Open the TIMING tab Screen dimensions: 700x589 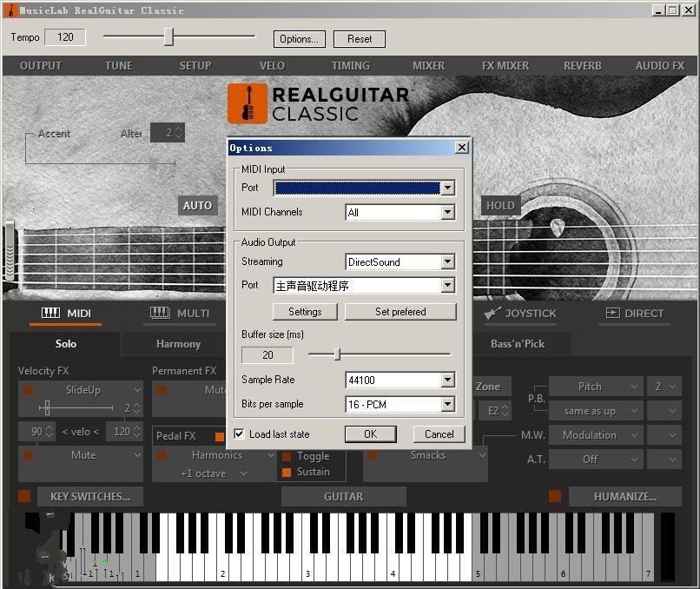tap(351, 66)
